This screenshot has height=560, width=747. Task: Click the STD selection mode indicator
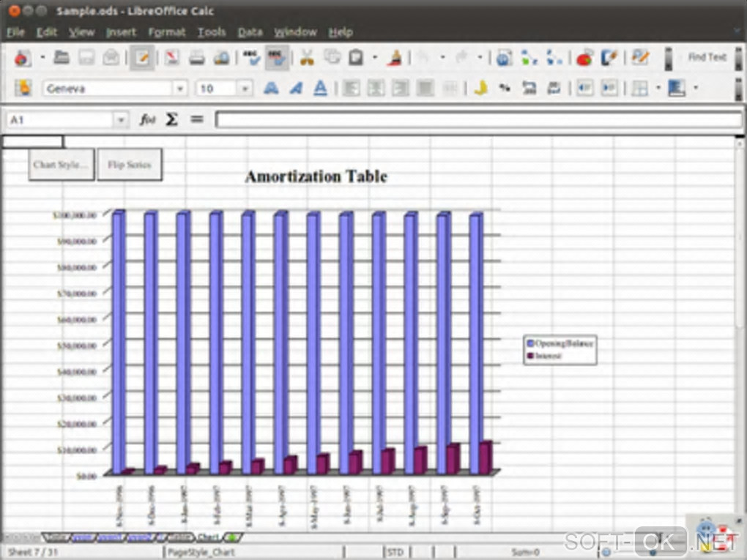[395, 552]
